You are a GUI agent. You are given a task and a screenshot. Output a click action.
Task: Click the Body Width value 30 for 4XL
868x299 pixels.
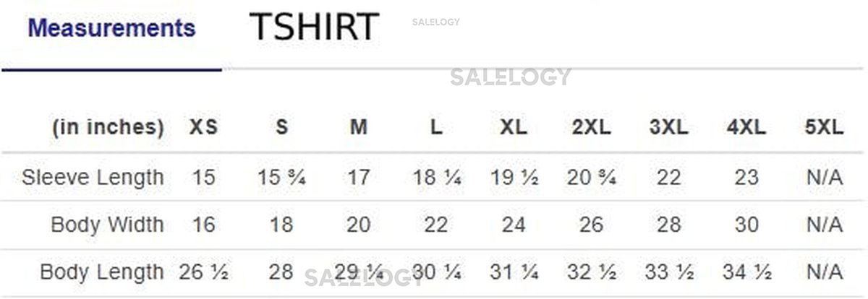[746, 225]
